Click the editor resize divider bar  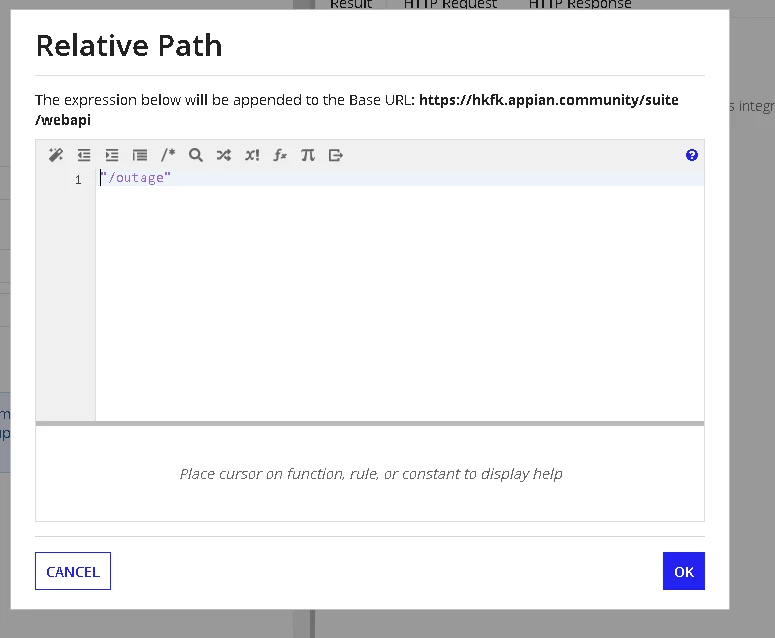[x=370, y=424]
